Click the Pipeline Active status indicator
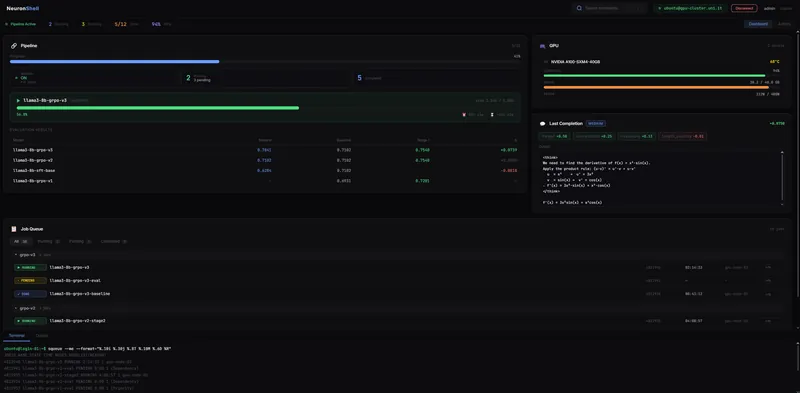 (20, 24)
